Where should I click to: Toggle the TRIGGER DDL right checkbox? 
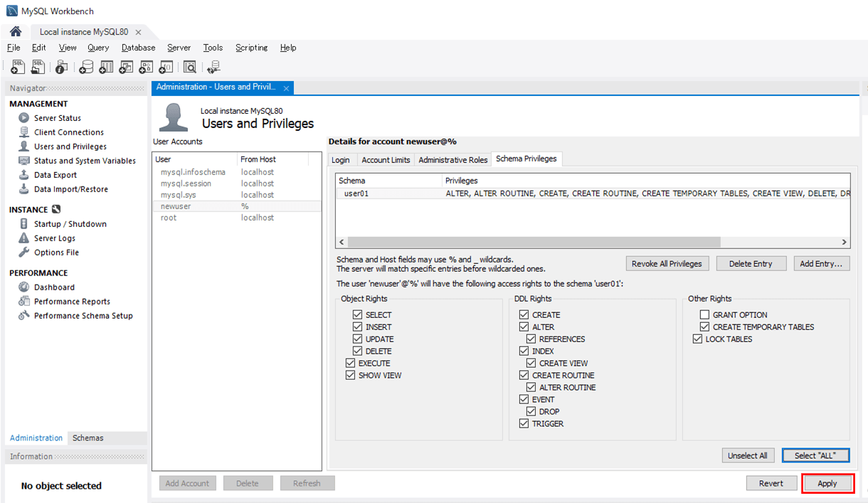click(524, 423)
